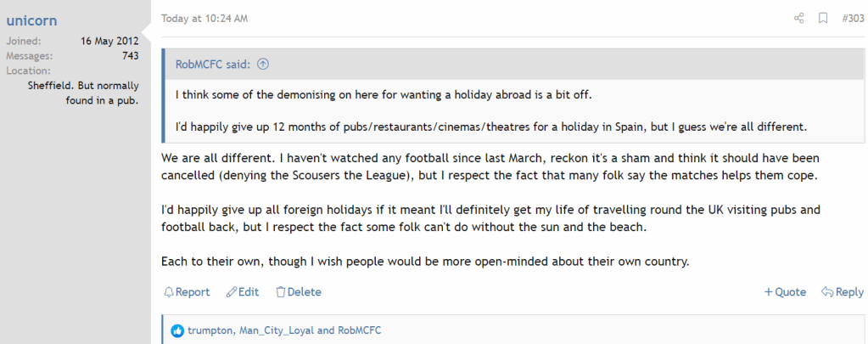
Task: Click the bell Report icon
Action: [x=169, y=292]
